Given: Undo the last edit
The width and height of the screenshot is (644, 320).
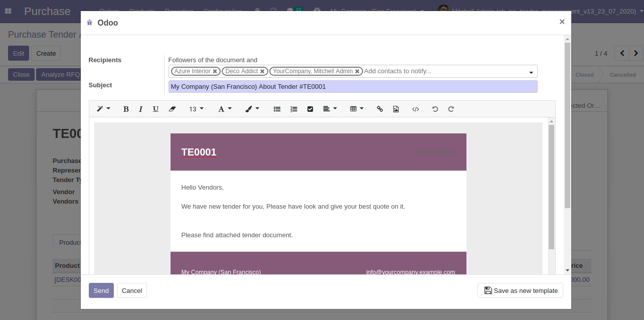Looking at the screenshot, I should (x=435, y=109).
